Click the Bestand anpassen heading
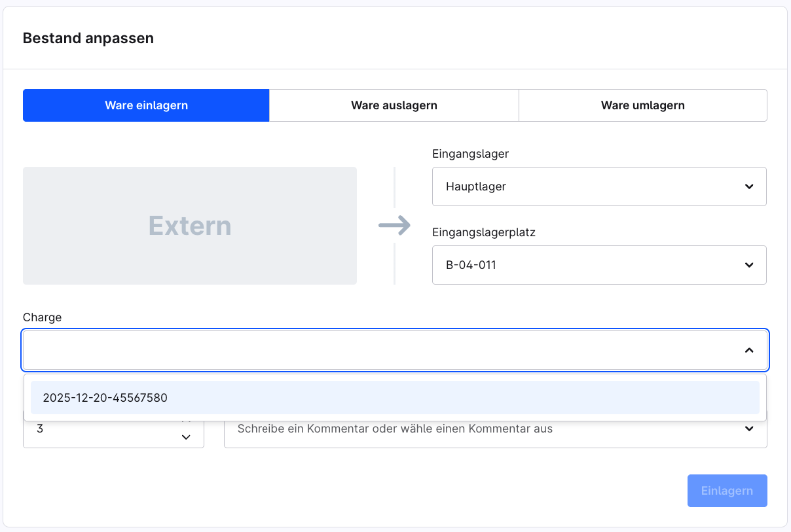This screenshot has width=791, height=532. [x=88, y=38]
